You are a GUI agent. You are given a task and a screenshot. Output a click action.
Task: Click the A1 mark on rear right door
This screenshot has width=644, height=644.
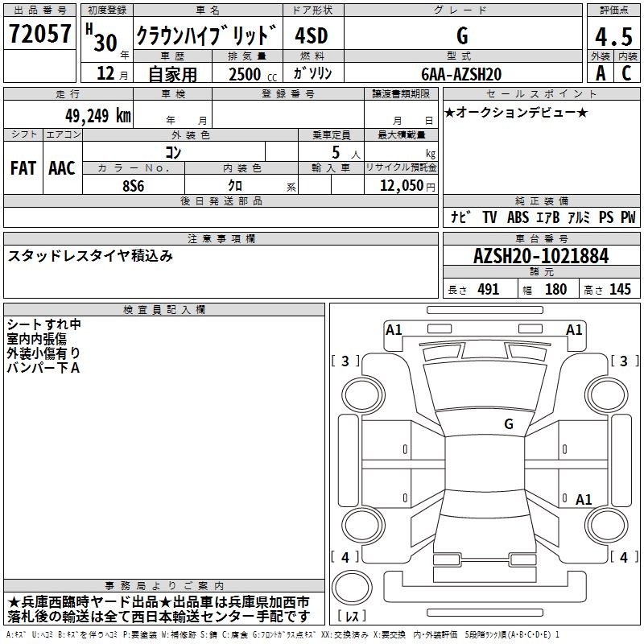click(x=584, y=499)
